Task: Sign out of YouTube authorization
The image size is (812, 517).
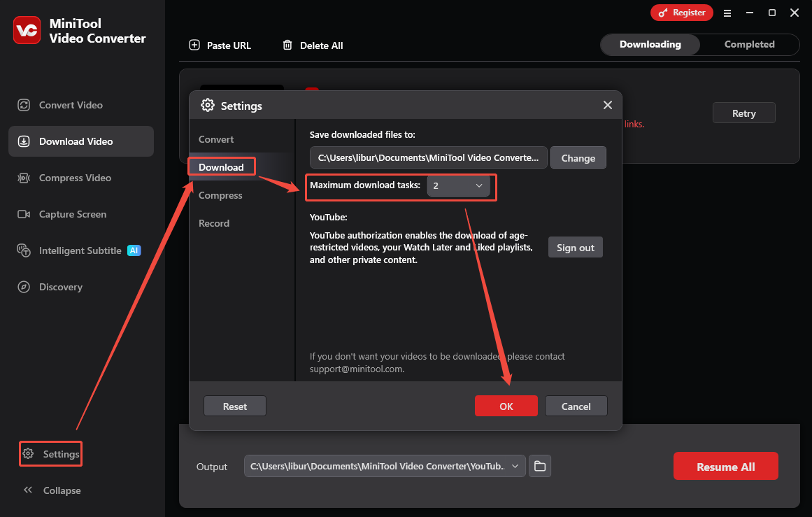Action: (575, 247)
